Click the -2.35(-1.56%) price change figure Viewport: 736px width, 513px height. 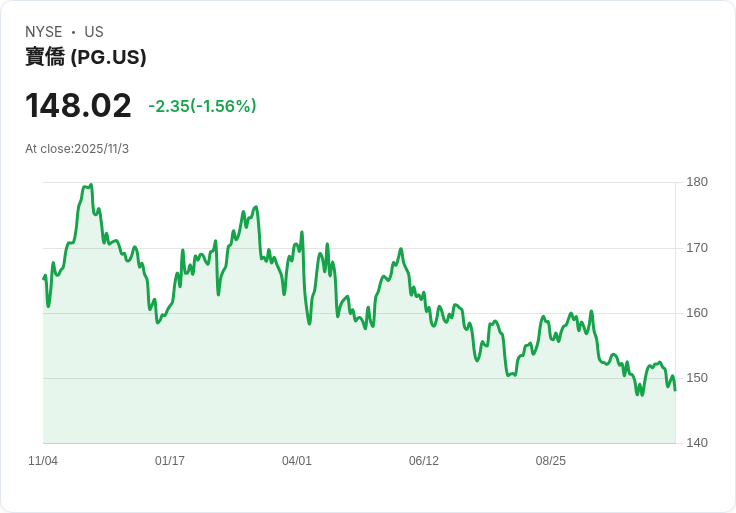click(202, 106)
